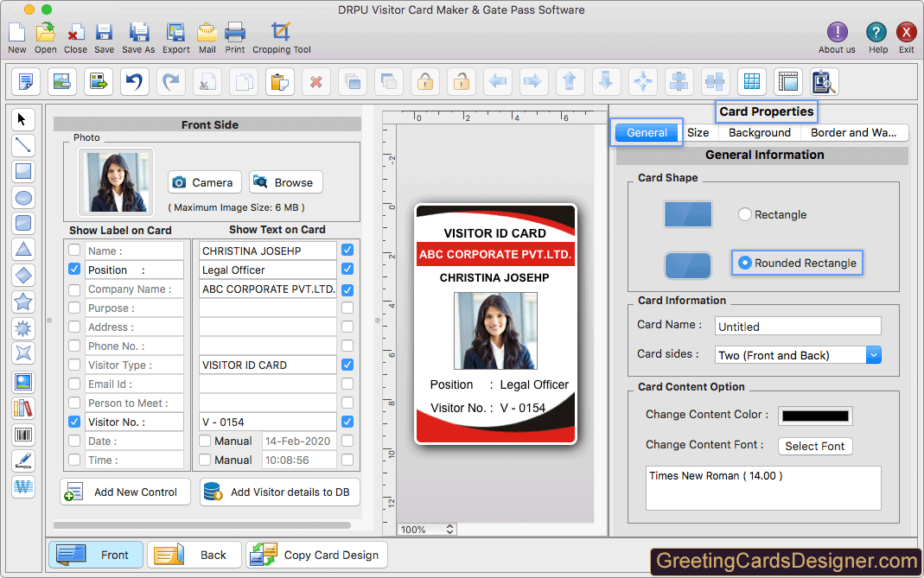Click the print preview magnifier icon
The image size is (924, 578).
[825, 81]
